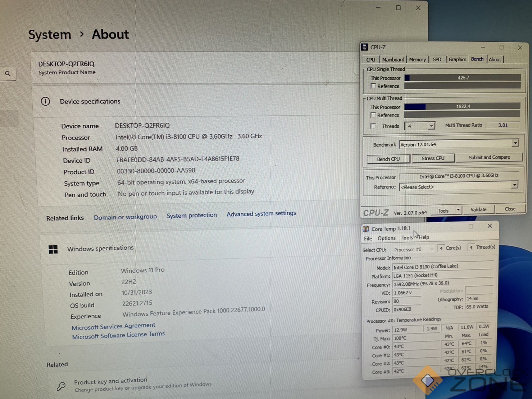
Task: Switch to the Mainboard tab in CPU-Z
Action: pyautogui.click(x=393, y=60)
